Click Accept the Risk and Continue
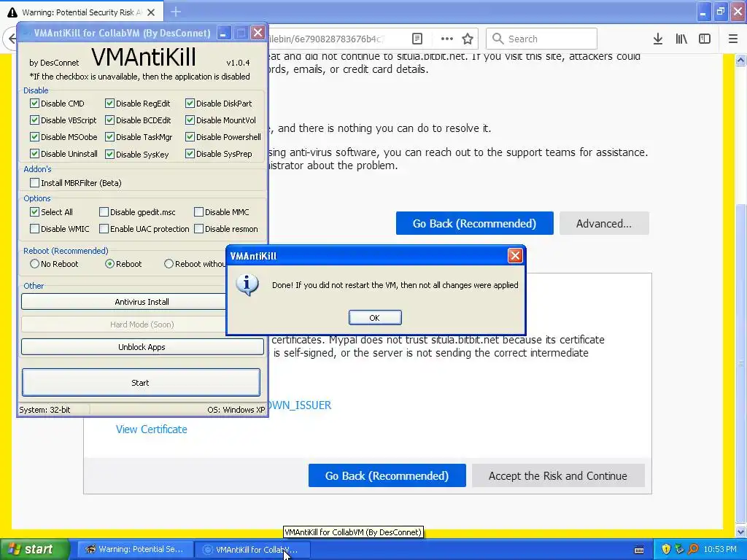The width and height of the screenshot is (747, 560). coord(558,475)
